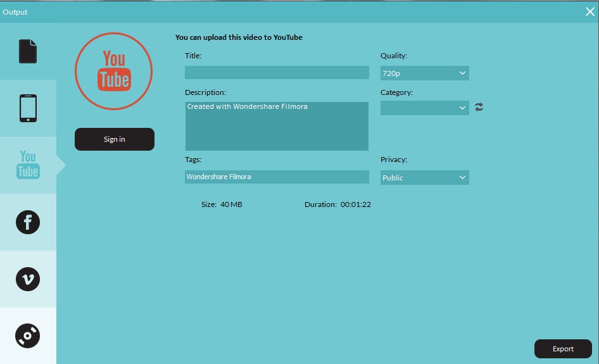The image size is (599, 364).
Task: Edit the Tags field Wondershare Filmora
Action: click(x=277, y=177)
